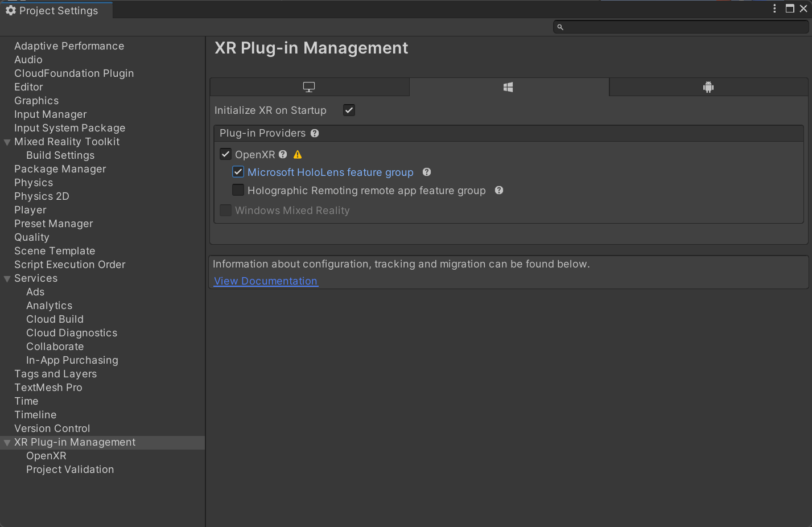Screen dimensions: 812x527
Task: Click the OpenXR yellow warning icon
Action: [298, 154]
